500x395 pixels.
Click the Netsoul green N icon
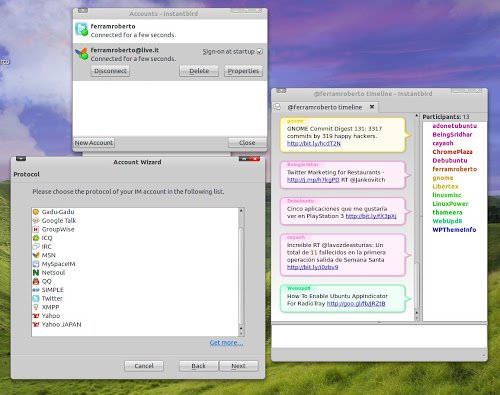pos(36,272)
